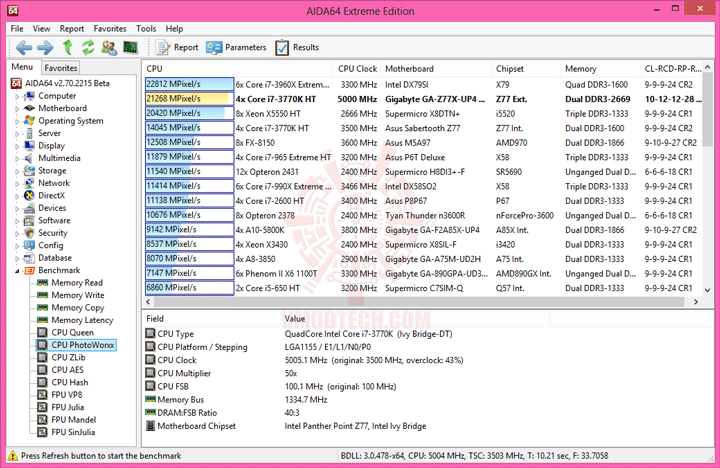Click the AIDA64 root node icon
Screen dimensions: 720x468
17,84
